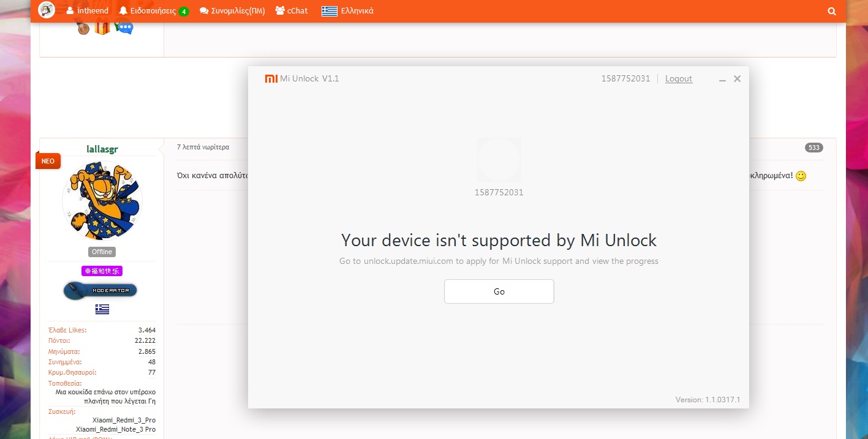Close the Mi Unlock window
Image resolution: width=868 pixels, height=439 pixels.
(x=738, y=78)
